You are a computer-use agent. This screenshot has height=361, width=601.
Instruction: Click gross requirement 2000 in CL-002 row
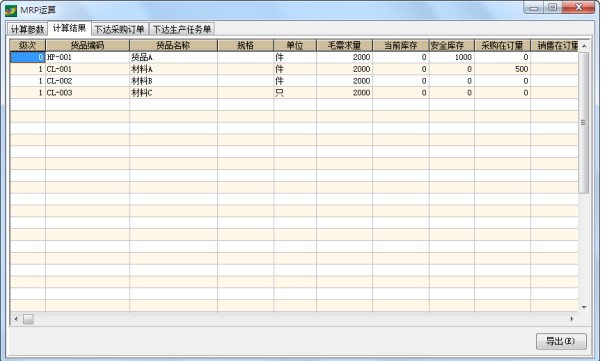coord(344,81)
